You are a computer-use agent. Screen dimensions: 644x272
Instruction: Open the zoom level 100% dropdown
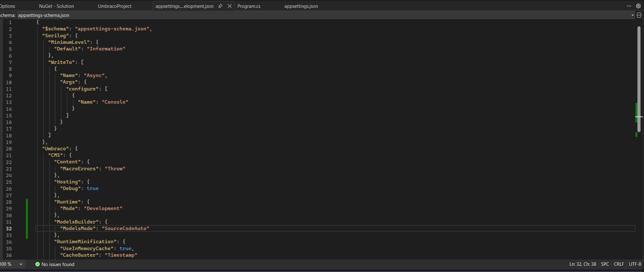tap(21, 264)
